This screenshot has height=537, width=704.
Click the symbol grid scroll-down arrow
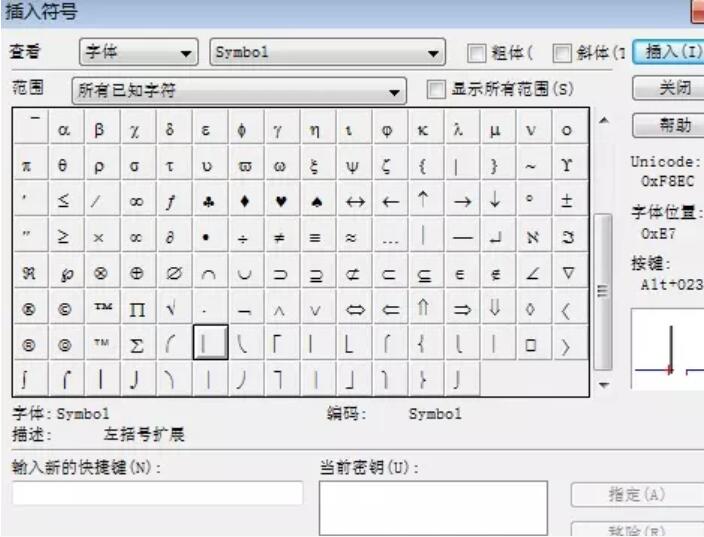pyautogui.click(x=604, y=385)
